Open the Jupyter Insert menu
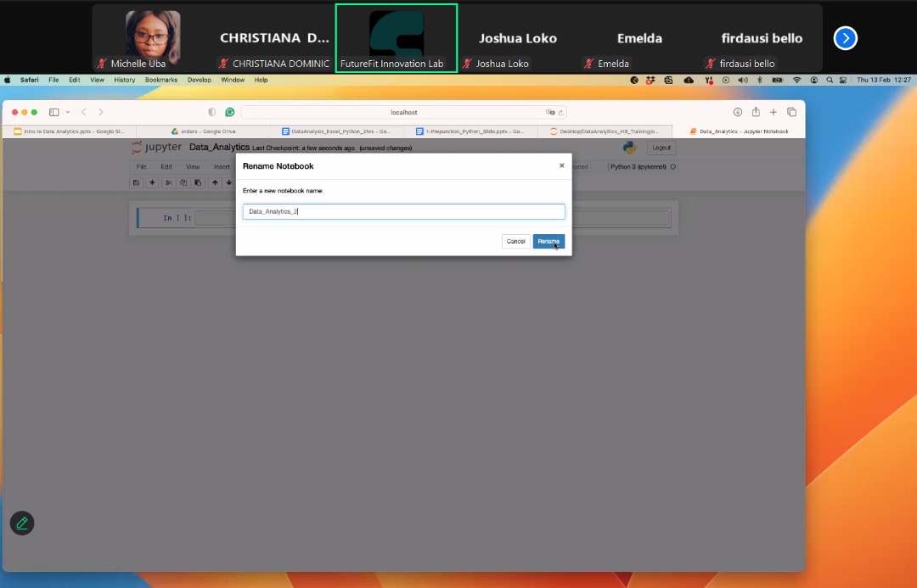The height and width of the screenshot is (588, 917). [x=222, y=167]
